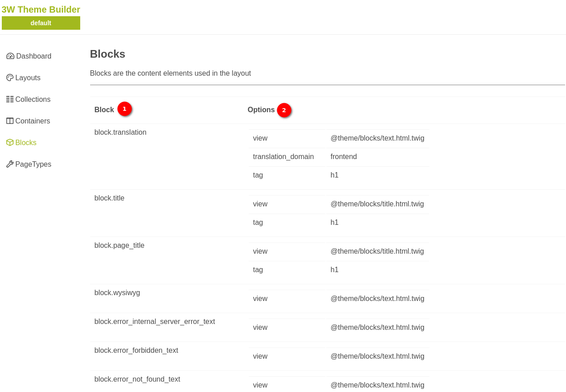This screenshot has width=566, height=392.
Task: Go to the Layouts section
Action: coord(28,78)
